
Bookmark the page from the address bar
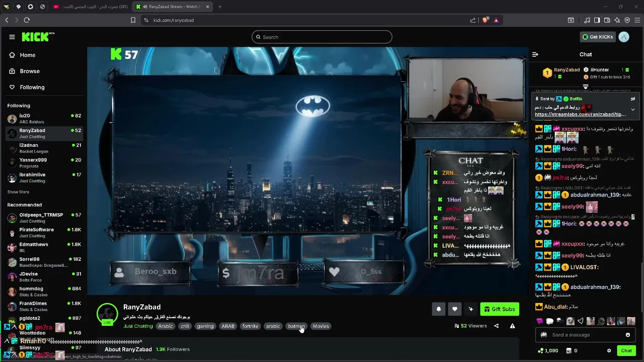click(133, 20)
